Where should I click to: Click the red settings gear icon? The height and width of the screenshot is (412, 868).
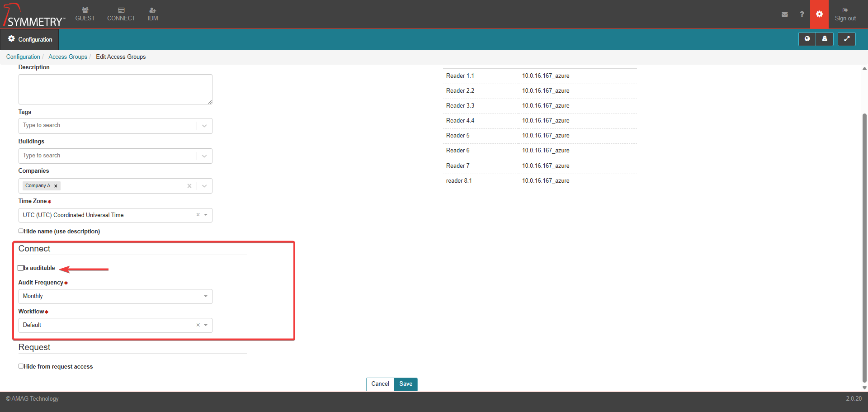pyautogui.click(x=819, y=14)
